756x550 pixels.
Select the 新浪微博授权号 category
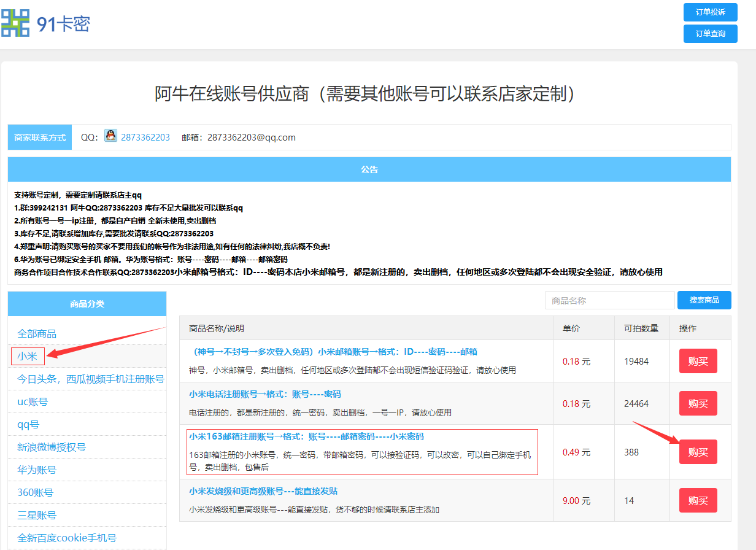[52, 447]
